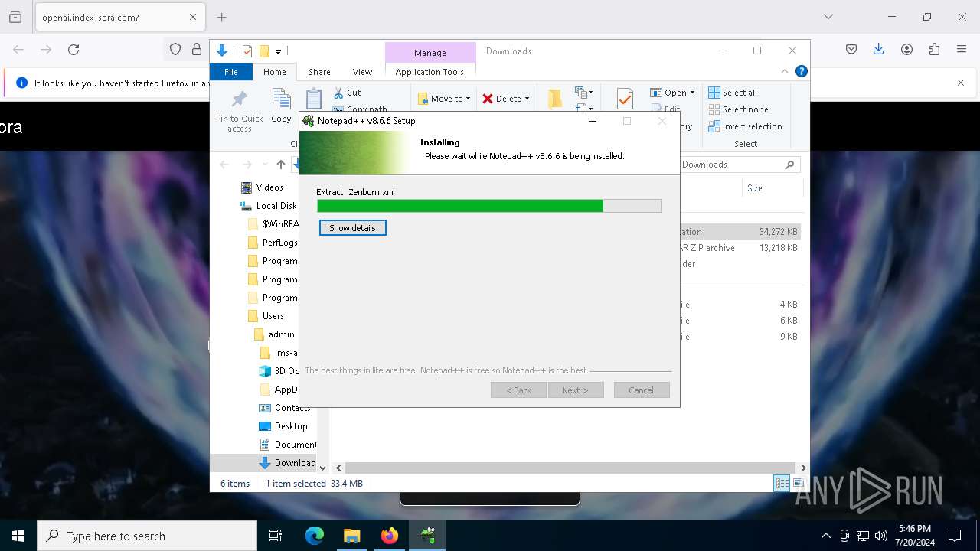Open File tab in Explorer ribbon

coord(230,72)
